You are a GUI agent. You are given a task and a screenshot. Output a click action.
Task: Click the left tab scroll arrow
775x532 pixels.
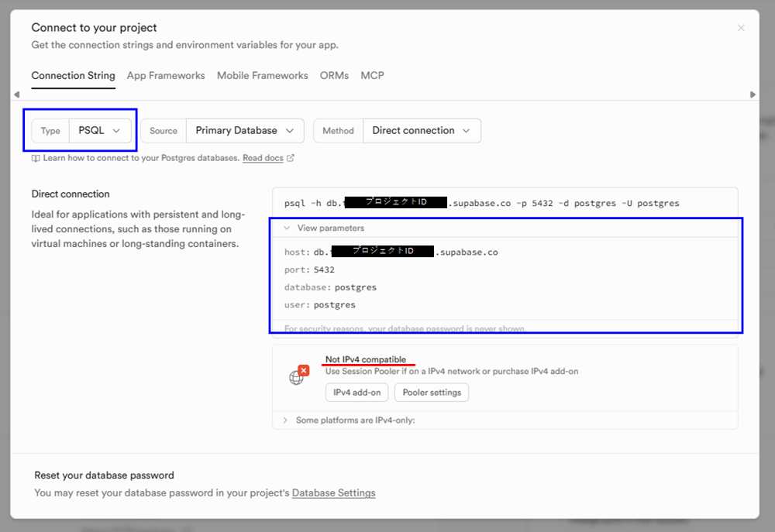tap(16, 94)
